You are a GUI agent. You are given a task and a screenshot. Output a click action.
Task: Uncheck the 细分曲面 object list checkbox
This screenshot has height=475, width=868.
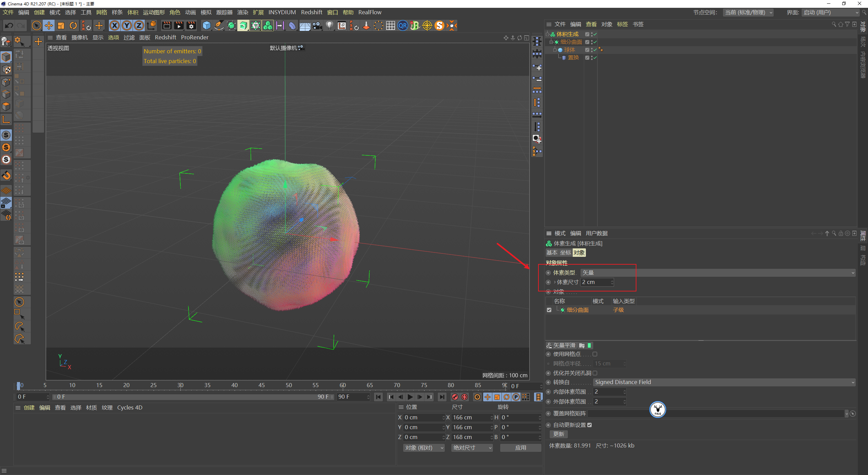(x=549, y=310)
